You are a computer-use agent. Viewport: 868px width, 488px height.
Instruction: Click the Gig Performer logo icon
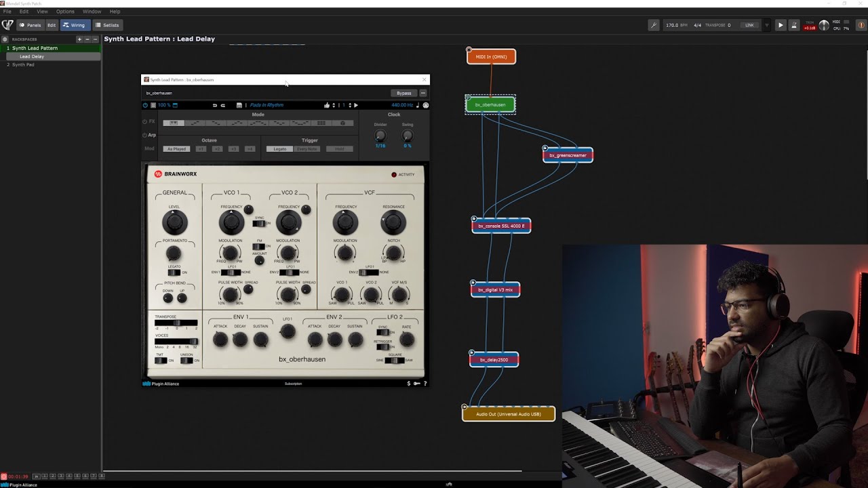point(7,25)
